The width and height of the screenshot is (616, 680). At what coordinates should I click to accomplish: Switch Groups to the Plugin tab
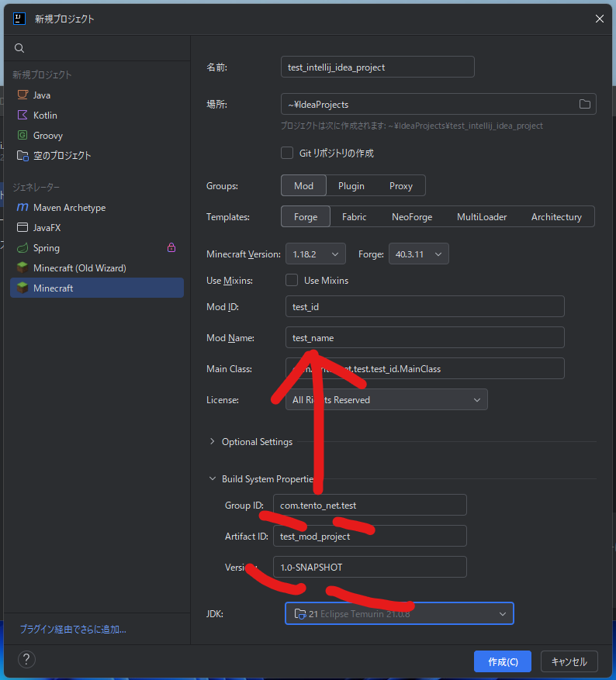[351, 185]
